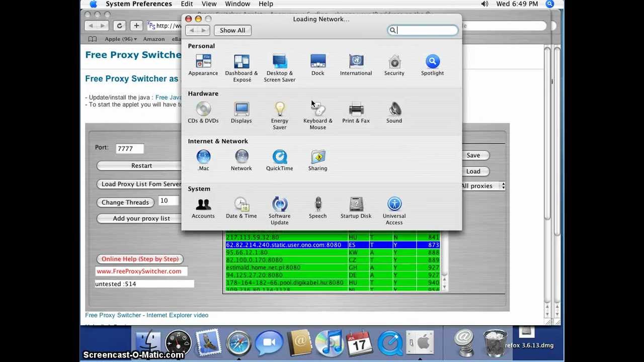
Task: Click the threads field showing 10
Action: tap(169, 201)
